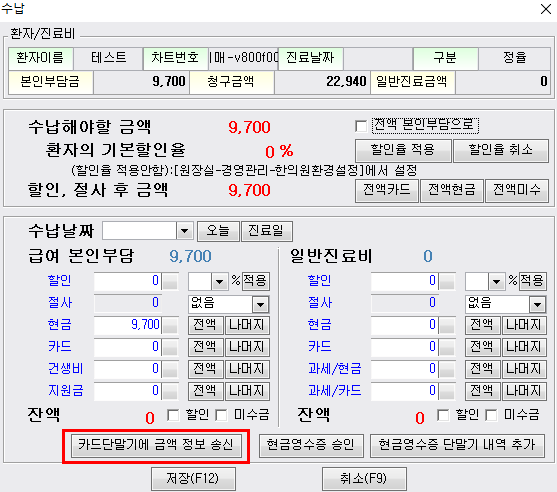Set date with 오늘 button

pos(218,231)
